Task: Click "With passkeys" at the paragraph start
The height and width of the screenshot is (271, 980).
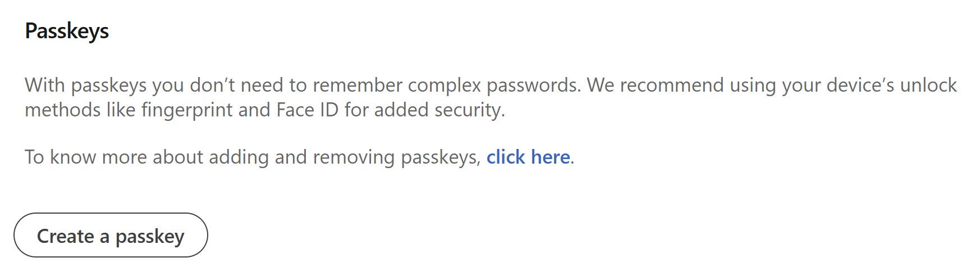Action: (x=85, y=85)
